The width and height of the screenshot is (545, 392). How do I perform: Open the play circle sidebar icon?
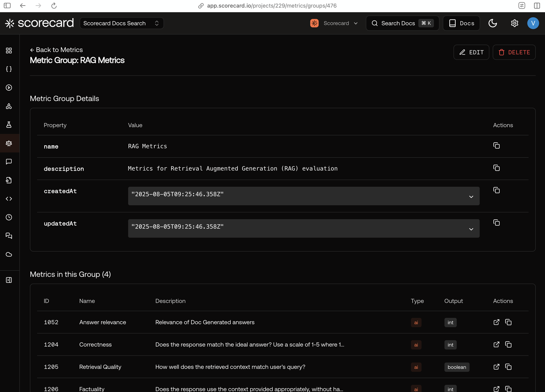tap(9, 88)
